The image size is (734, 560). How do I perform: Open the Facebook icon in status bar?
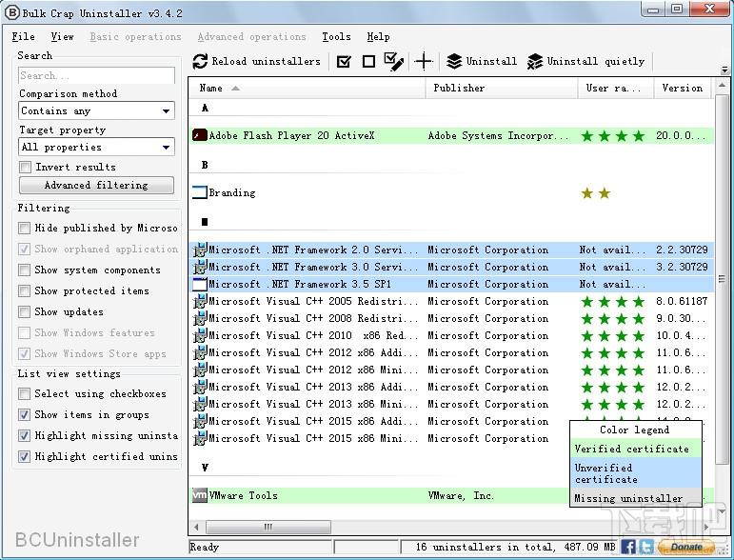(x=628, y=547)
